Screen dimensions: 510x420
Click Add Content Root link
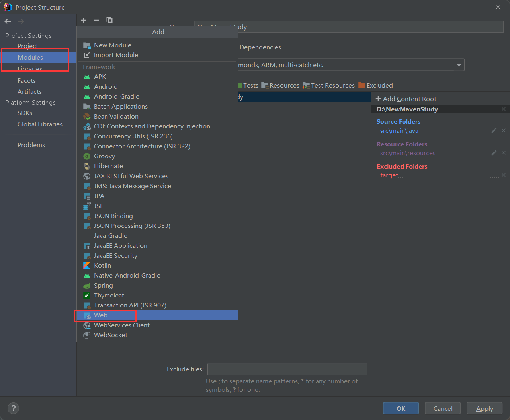(406, 99)
